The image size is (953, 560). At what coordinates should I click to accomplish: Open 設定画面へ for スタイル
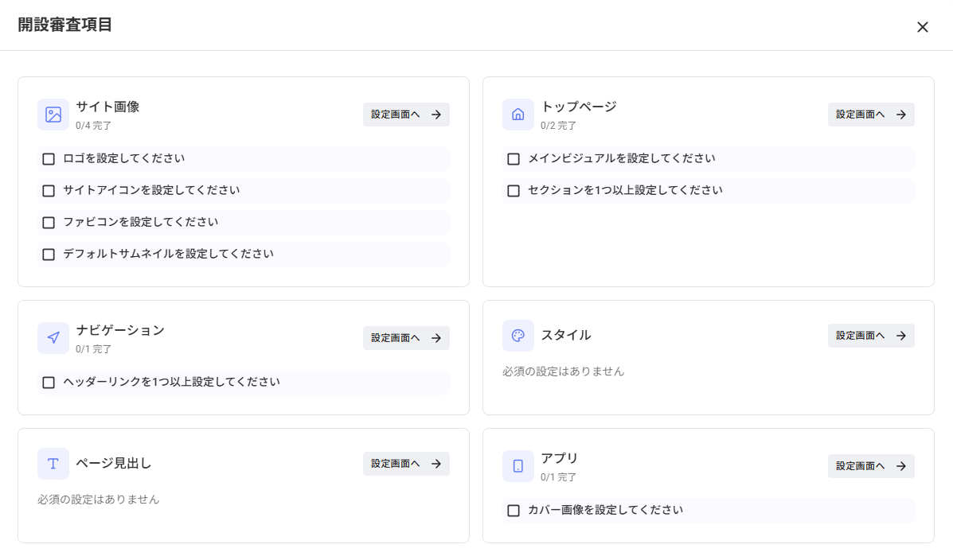pyautogui.click(x=871, y=335)
